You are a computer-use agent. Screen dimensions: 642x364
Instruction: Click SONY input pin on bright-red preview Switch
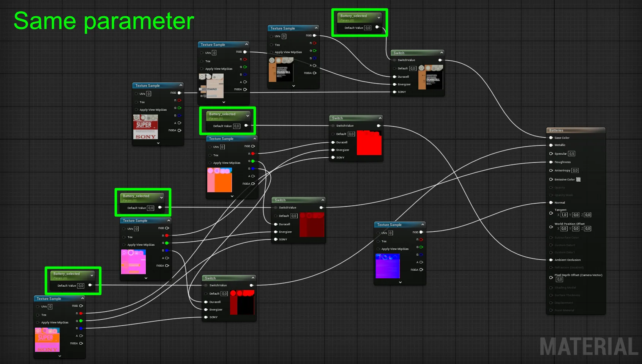coord(333,157)
